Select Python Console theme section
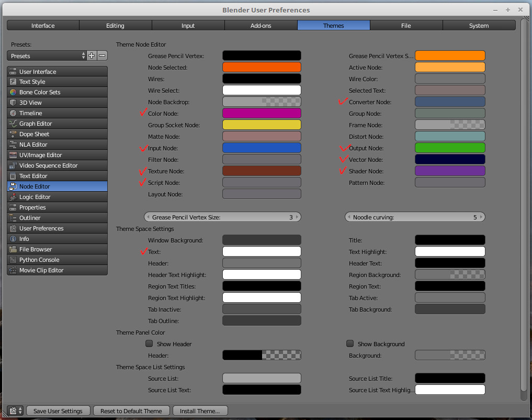The image size is (532, 420). point(58,260)
